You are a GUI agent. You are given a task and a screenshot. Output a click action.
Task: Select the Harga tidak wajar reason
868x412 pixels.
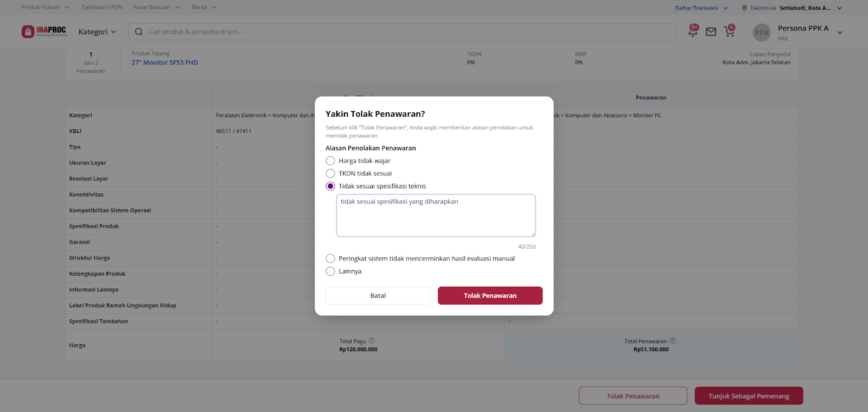click(x=330, y=161)
